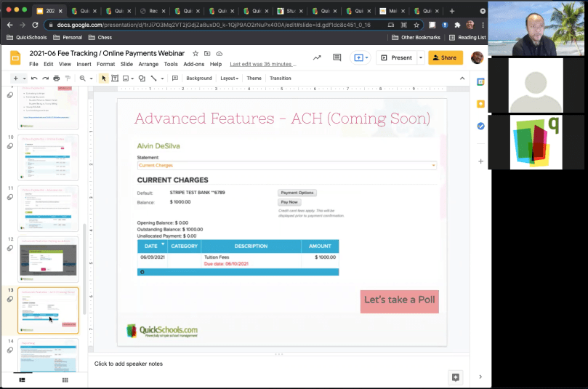
Task: Click the Share button
Action: tap(445, 57)
